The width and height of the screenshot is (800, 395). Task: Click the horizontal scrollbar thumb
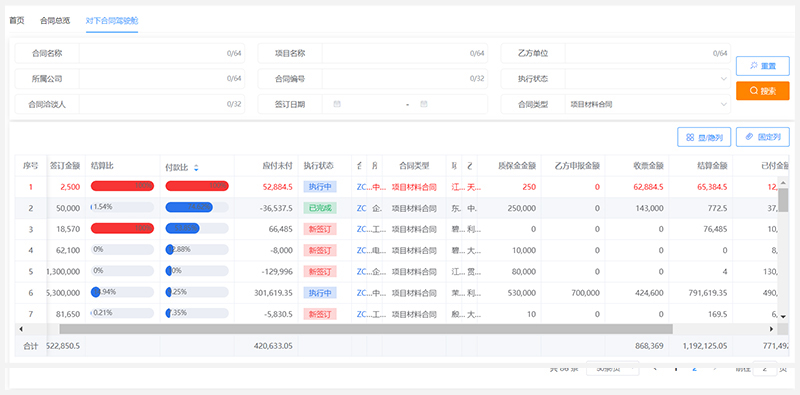(x=366, y=329)
